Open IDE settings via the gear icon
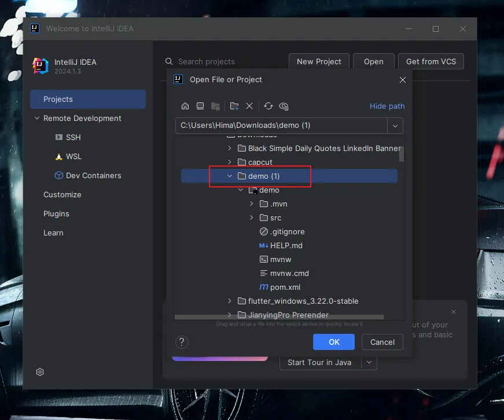Image resolution: width=504 pixels, height=420 pixels. [39, 372]
